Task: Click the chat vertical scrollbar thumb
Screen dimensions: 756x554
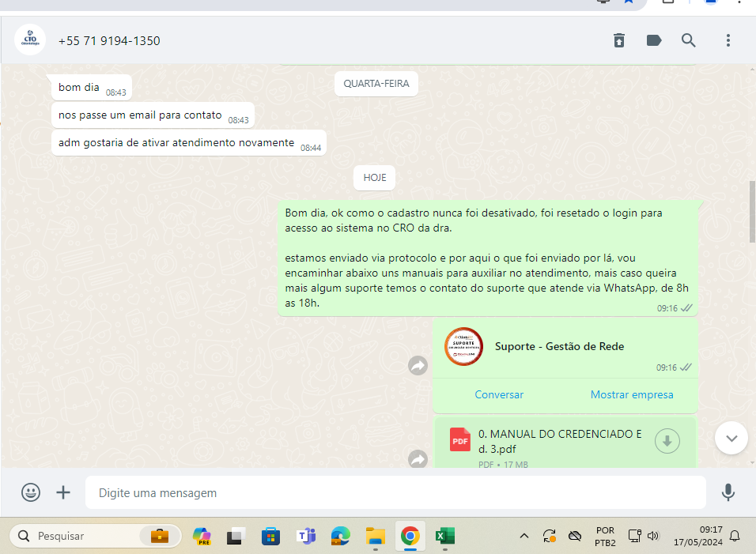Action: 752,212
